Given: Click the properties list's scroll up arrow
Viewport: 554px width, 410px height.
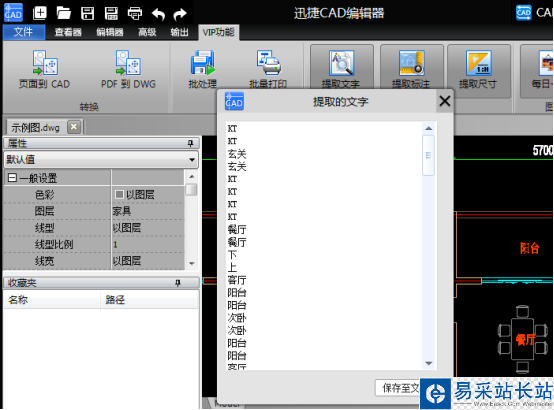Looking at the screenshot, I should point(191,176).
